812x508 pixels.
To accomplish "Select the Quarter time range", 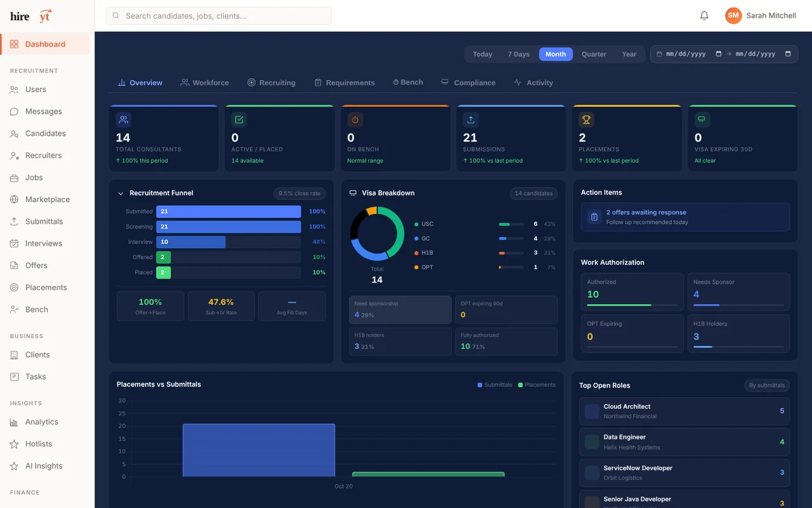I will click(x=594, y=54).
